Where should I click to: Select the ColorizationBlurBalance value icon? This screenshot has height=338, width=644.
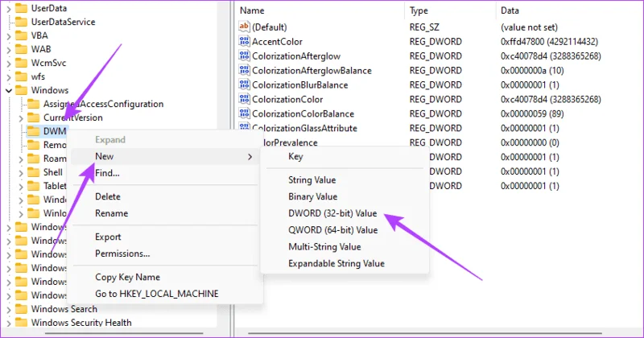pos(244,84)
